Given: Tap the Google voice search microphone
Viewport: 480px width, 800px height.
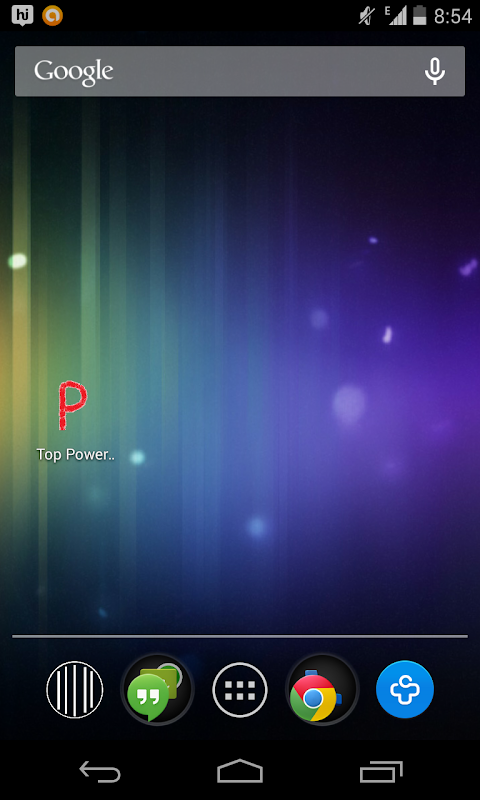Looking at the screenshot, I should (435, 71).
